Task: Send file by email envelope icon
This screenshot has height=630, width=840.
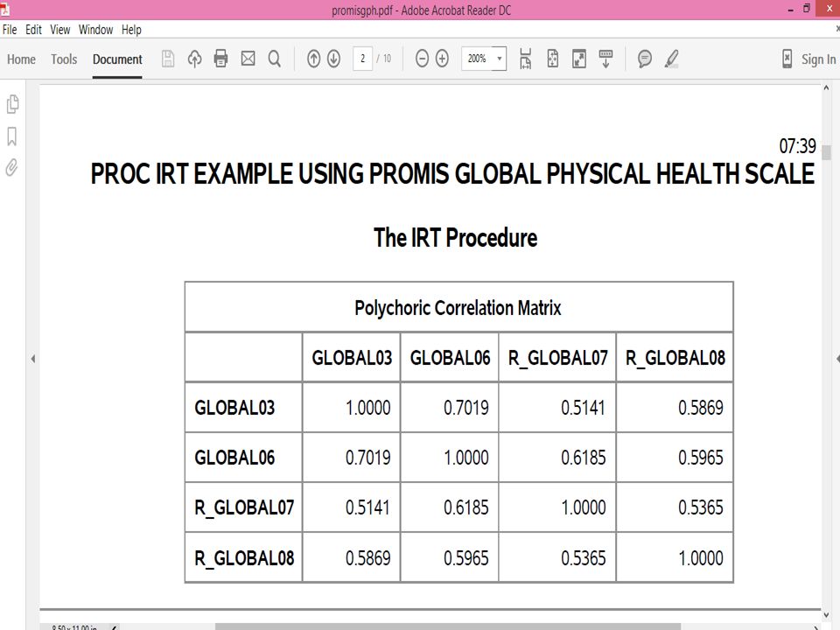Action: tap(248, 59)
